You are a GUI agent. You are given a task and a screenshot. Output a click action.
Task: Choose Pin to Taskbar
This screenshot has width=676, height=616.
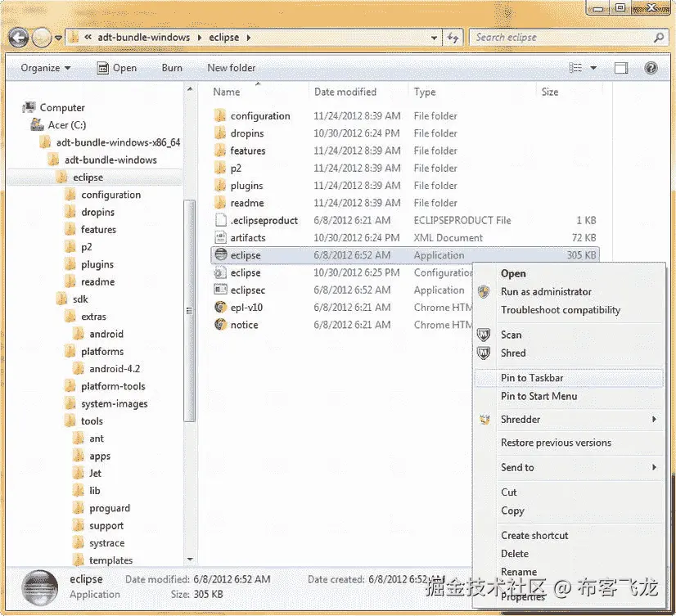(569, 378)
